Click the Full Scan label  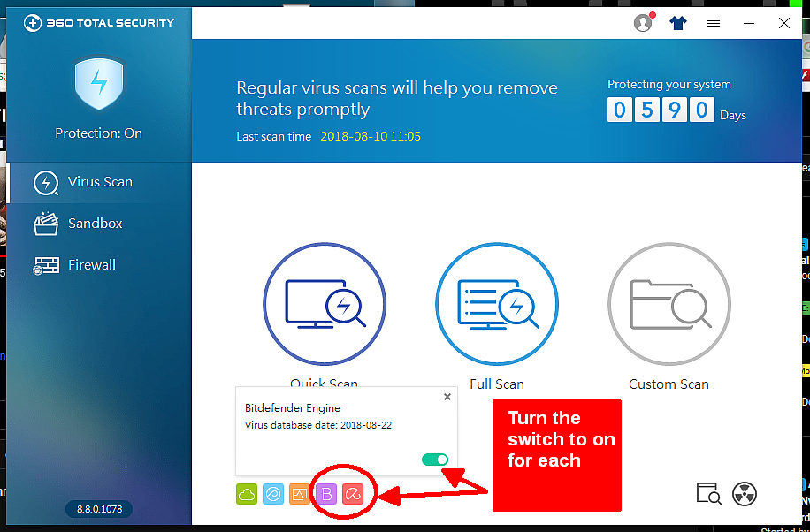(497, 384)
